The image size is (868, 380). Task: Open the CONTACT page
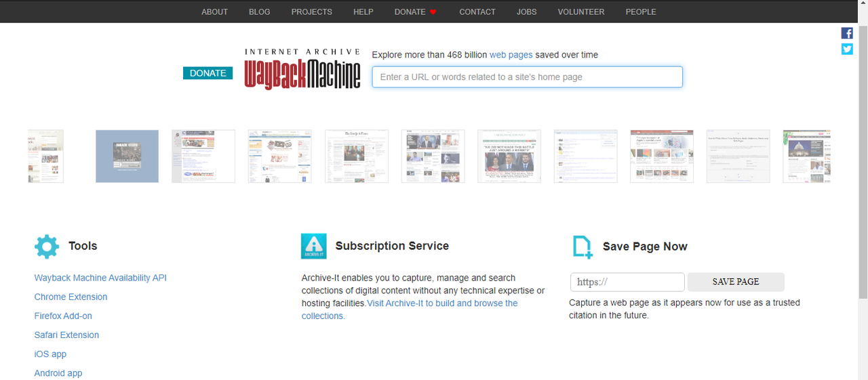click(477, 12)
